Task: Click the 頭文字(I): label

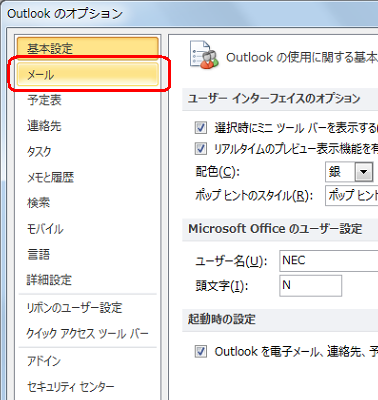Action: click(x=222, y=286)
